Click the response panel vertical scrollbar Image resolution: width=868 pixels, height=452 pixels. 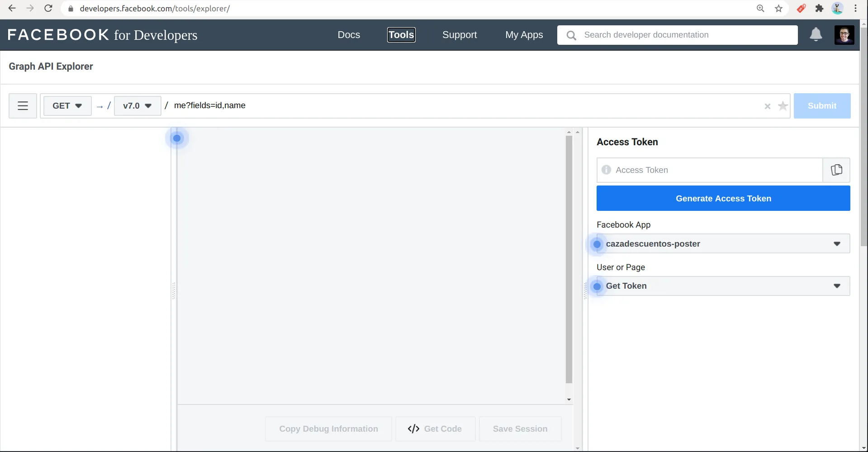[x=569, y=260]
